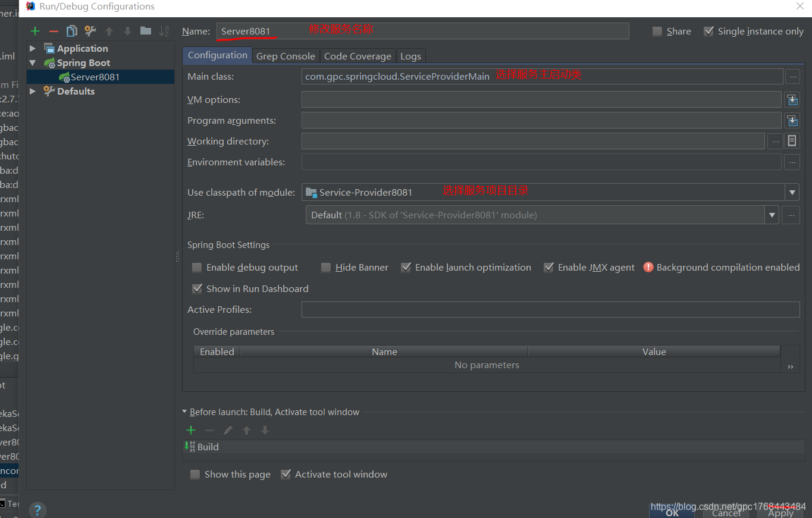This screenshot has height=518, width=812.
Task: Move the Before launch task up
Action: [x=246, y=430]
